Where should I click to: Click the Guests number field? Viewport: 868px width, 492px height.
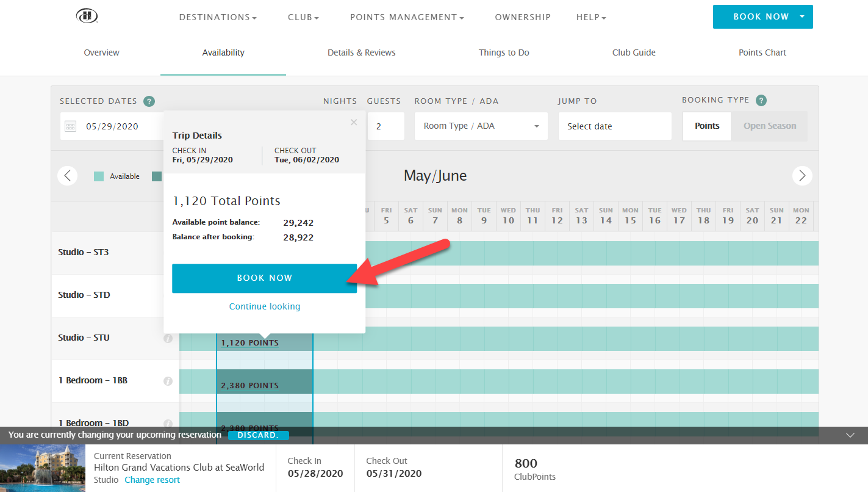[386, 126]
